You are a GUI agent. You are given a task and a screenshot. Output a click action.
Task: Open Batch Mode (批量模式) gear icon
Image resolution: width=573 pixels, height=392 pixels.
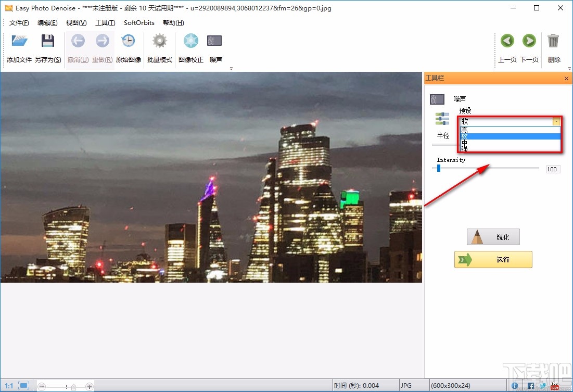coord(160,41)
